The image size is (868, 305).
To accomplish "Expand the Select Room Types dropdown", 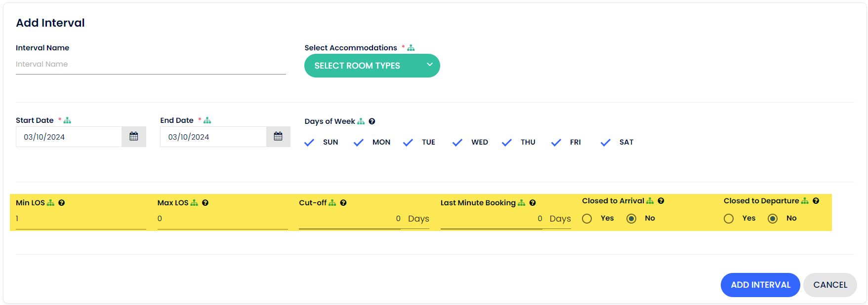I will [x=372, y=66].
